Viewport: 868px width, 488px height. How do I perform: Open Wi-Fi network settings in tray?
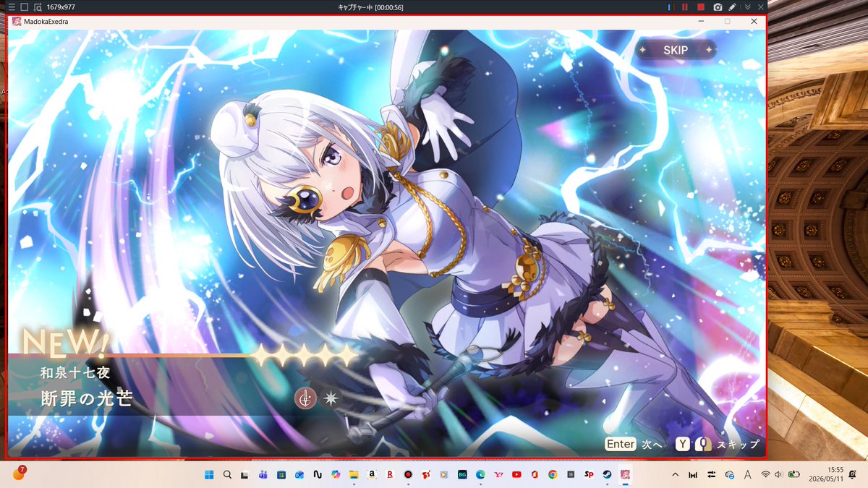[x=766, y=474]
